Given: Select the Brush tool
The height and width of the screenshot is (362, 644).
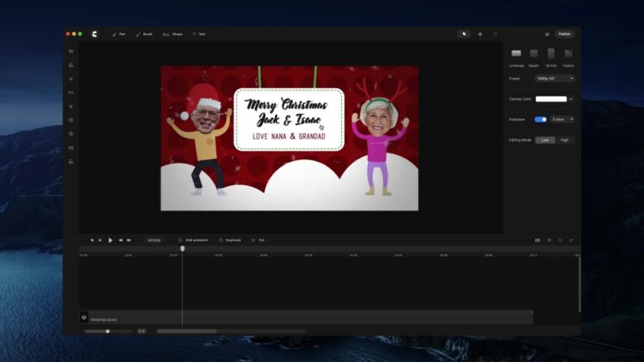Looking at the screenshot, I should tap(144, 34).
